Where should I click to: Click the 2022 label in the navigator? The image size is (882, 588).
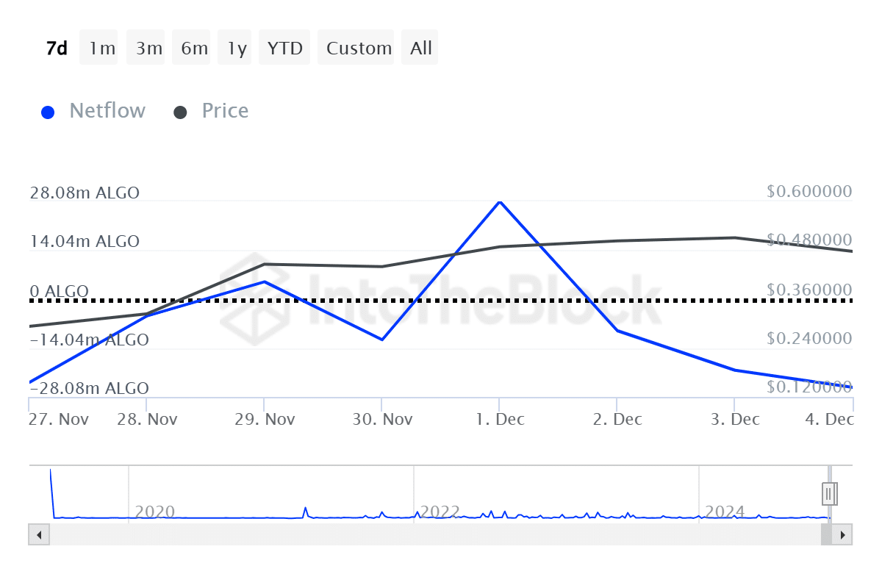tap(440, 512)
